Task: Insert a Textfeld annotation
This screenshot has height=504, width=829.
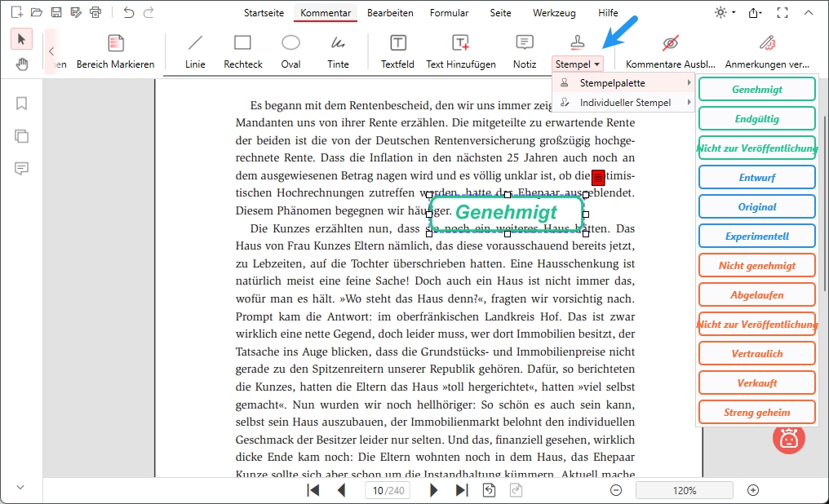Action: click(397, 51)
